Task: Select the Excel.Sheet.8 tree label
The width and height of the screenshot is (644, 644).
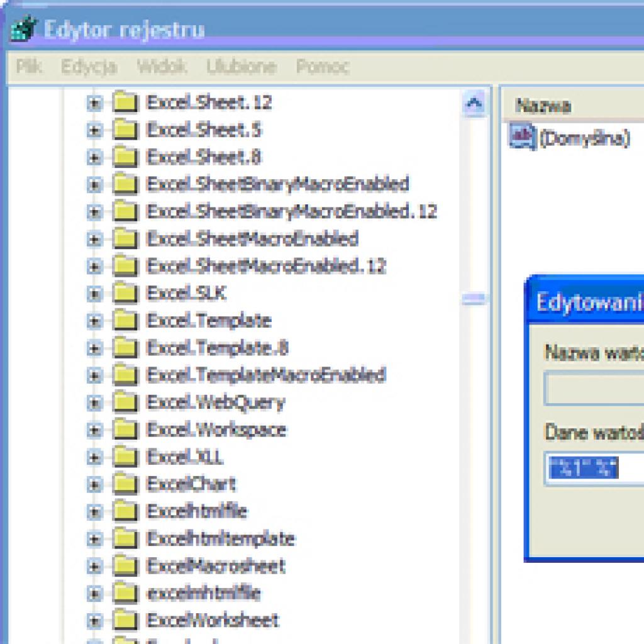Action: coord(204,157)
